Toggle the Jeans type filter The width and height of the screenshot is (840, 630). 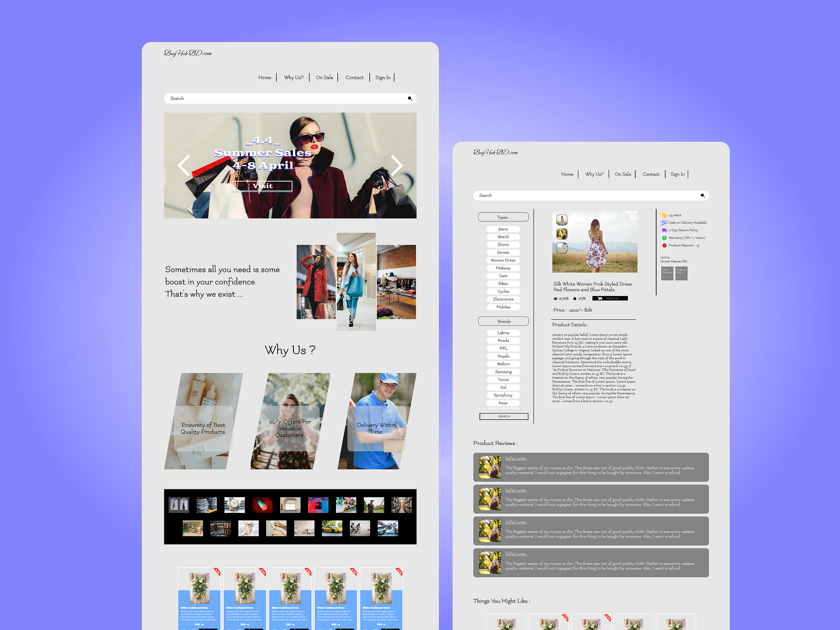coord(503,228)
